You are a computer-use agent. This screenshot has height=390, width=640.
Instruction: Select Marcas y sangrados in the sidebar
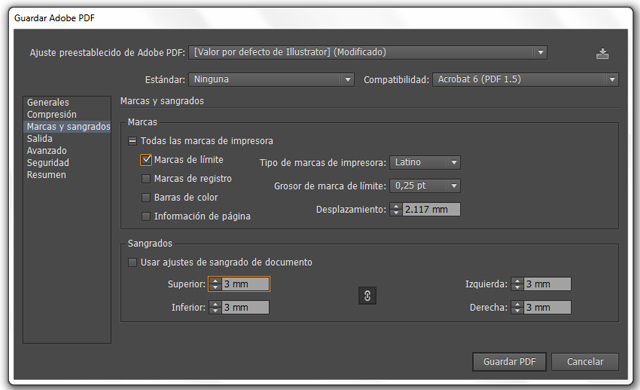[68, 126]
